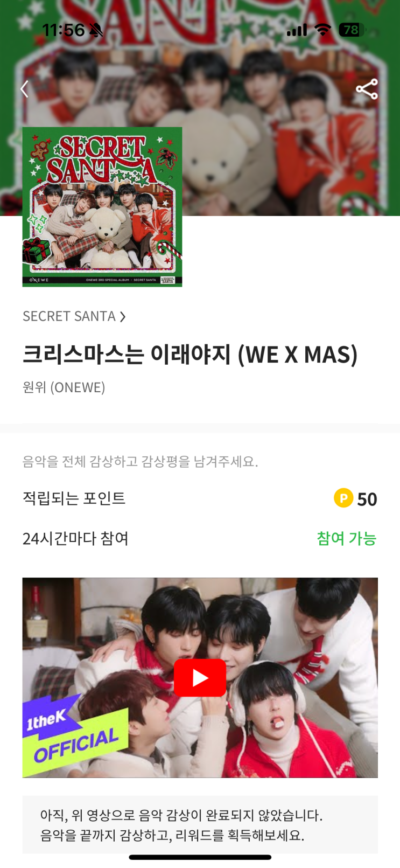Tap the song title 크리스마스는 이래야지 (WE X MAS)

(190, 355)
